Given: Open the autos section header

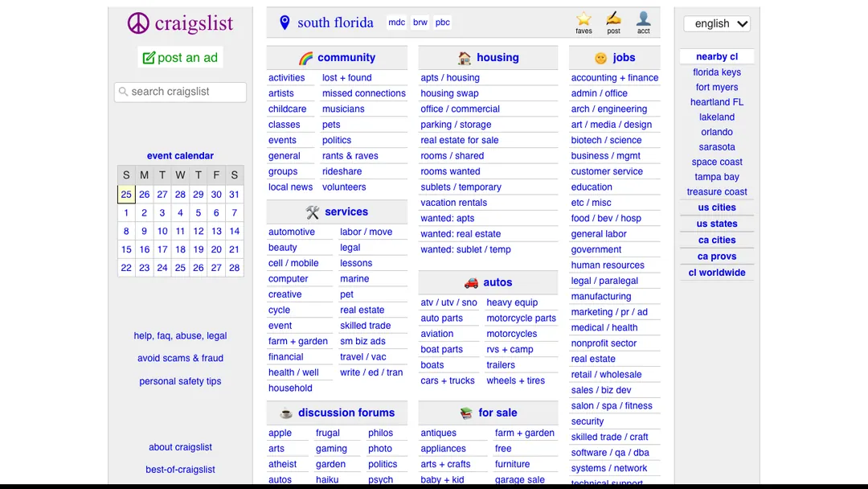Looking at the screenshot, I should tap(497, 282).
